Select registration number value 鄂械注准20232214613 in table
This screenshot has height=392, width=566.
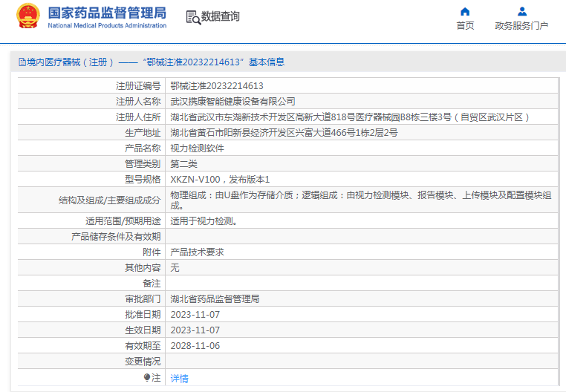tap(217, 86)
